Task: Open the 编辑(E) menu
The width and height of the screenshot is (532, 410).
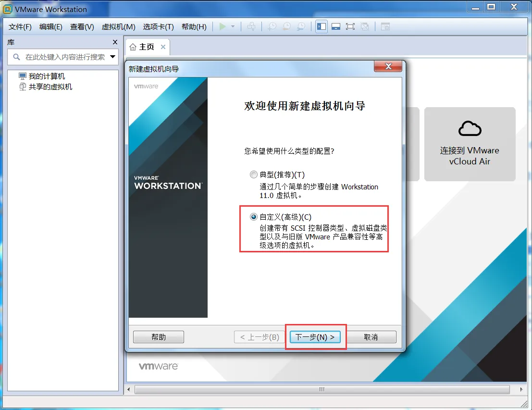Action: pos(51,27)
